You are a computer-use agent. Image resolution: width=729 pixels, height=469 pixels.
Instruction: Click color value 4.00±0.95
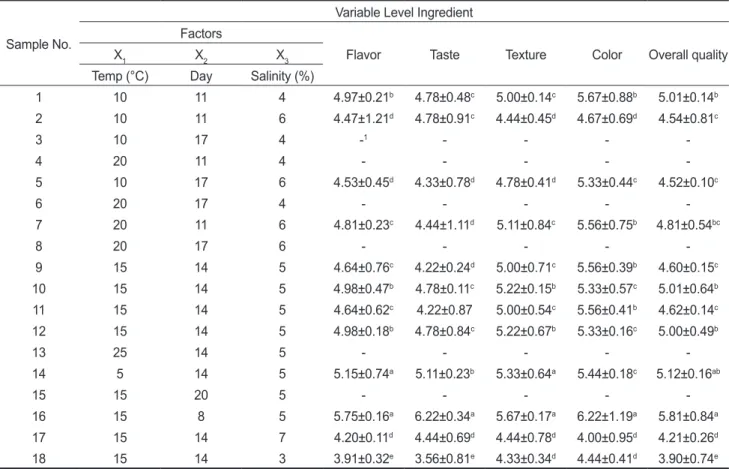point(607,438)
